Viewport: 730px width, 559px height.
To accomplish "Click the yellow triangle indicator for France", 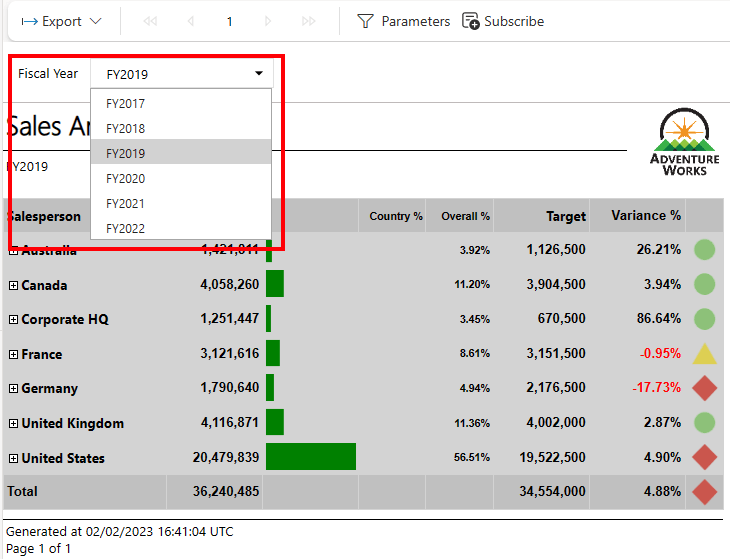I will [704, 354].
